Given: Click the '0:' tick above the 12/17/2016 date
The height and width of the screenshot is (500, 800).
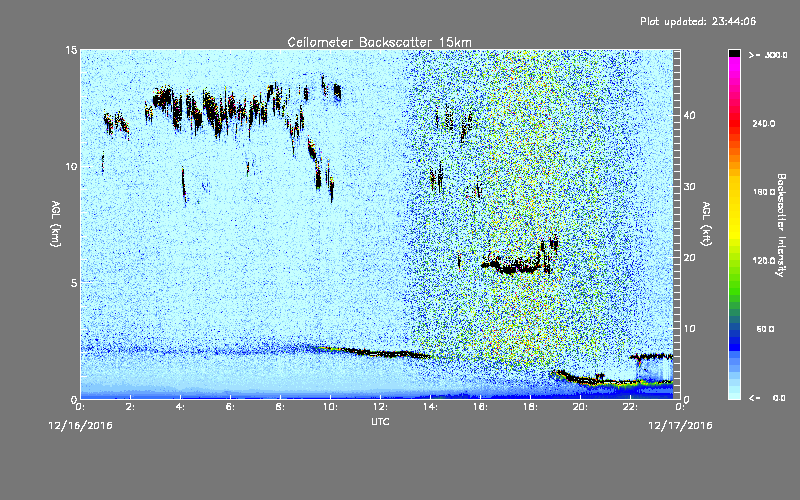Looking at the screenshot, I should [x=680, y=407].
